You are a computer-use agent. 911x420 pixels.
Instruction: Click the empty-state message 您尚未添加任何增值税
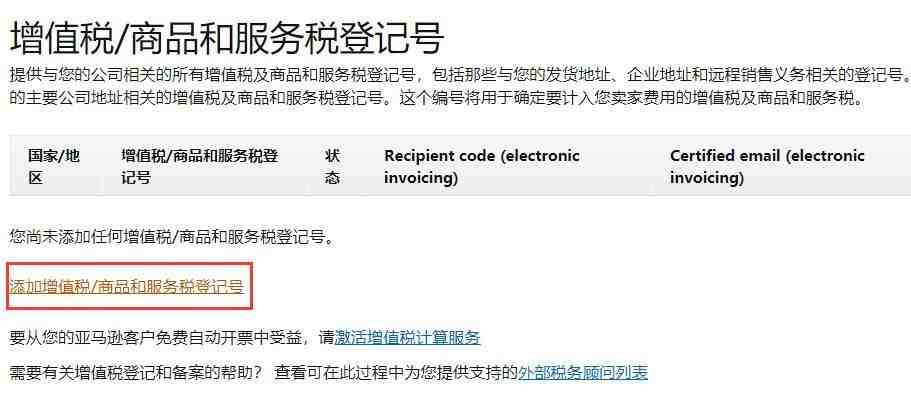(173, 237)
